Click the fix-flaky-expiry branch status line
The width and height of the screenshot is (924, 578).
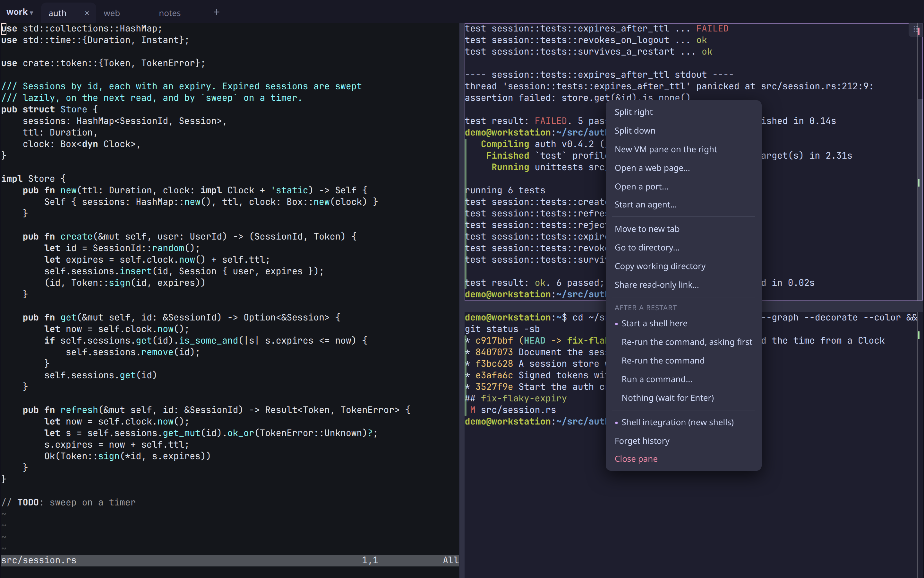(x=516, y=398)
